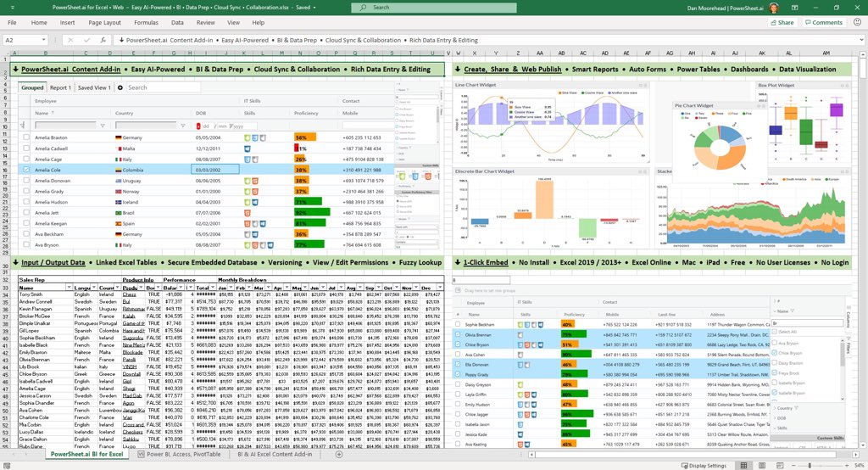Click zoom in plus icon
The image size is (868, 470).
[x=845, y=466]
